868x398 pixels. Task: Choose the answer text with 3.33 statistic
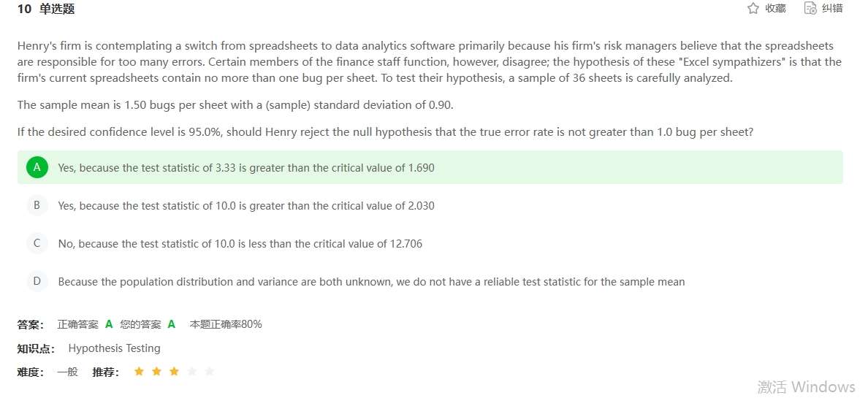246,168
